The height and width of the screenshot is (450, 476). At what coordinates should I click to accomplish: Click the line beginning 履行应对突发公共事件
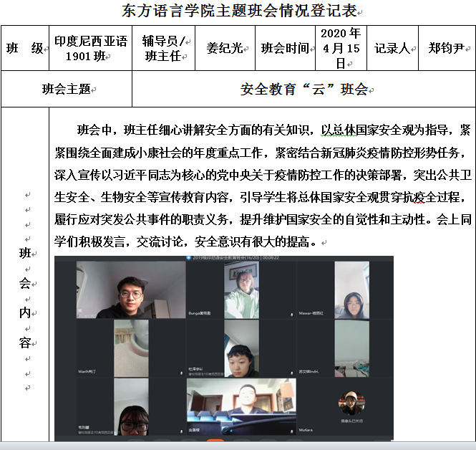coord(263,219)
